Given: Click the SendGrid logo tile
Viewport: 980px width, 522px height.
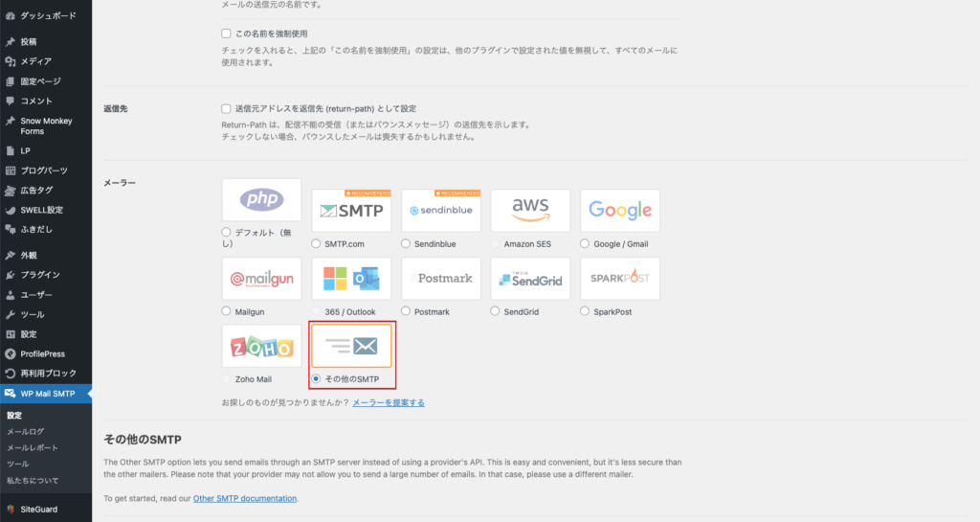Looking at the screenshot, I should [530, 278].
